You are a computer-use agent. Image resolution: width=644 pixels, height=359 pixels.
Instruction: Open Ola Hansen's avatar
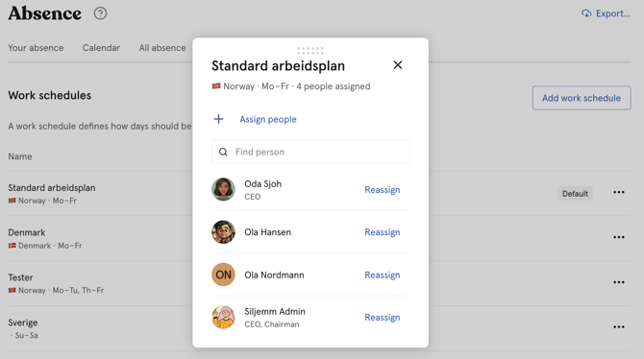[x=223, y=231]
